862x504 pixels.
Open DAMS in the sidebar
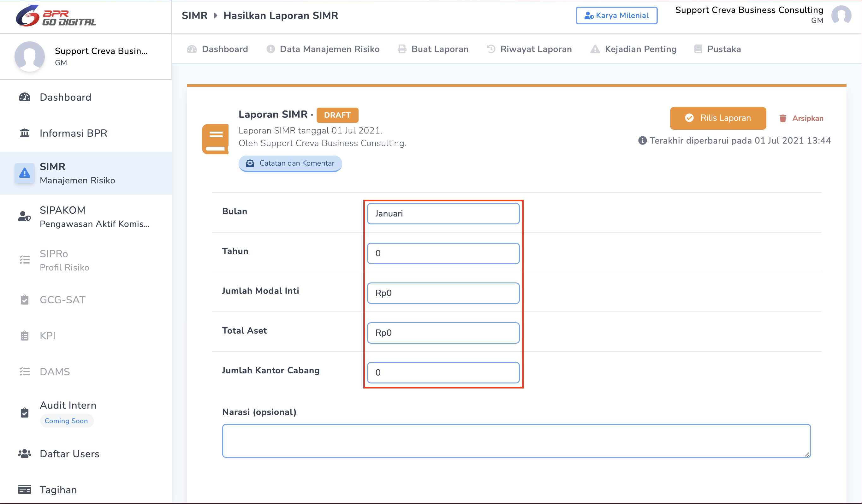point(86,372)
